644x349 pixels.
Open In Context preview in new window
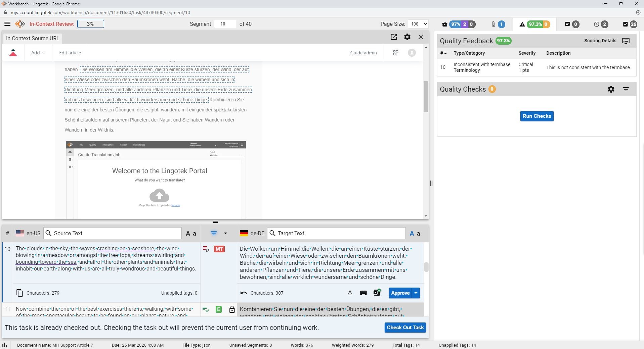tap(394, 37)
